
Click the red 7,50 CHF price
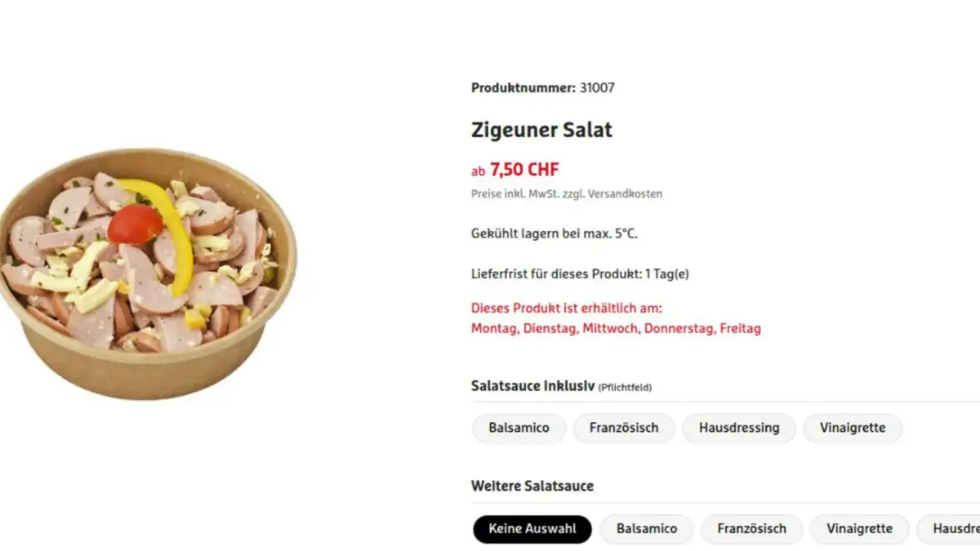pos(524,170)
